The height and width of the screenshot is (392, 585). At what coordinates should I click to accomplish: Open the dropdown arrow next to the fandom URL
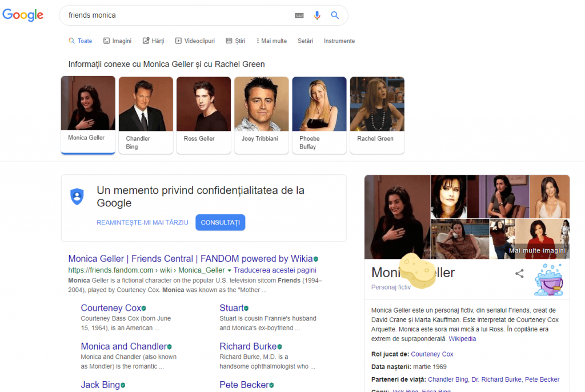230,270
